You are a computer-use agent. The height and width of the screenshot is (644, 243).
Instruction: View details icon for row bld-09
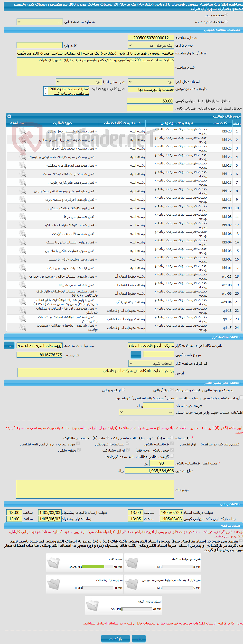coord(22,208)
